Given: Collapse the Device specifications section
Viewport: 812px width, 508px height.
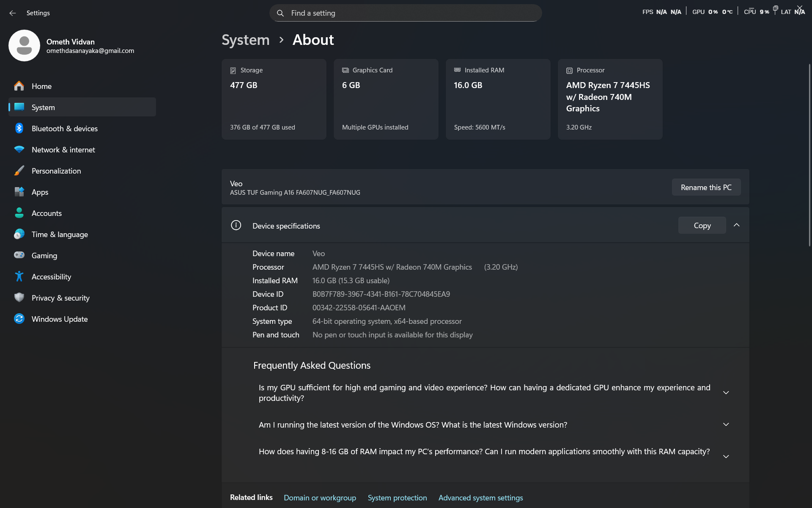Looking at the screenshot, I should (x=737, y=225).
